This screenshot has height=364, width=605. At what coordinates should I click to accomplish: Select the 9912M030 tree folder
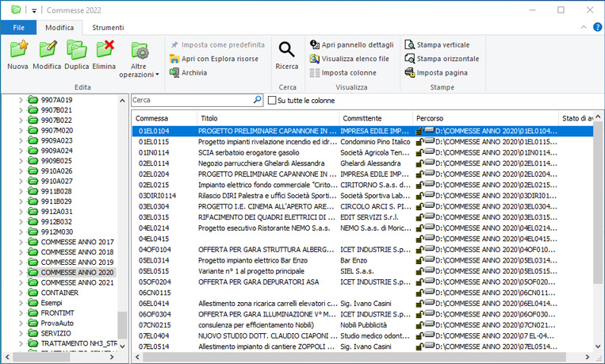[x=57, y=232]
